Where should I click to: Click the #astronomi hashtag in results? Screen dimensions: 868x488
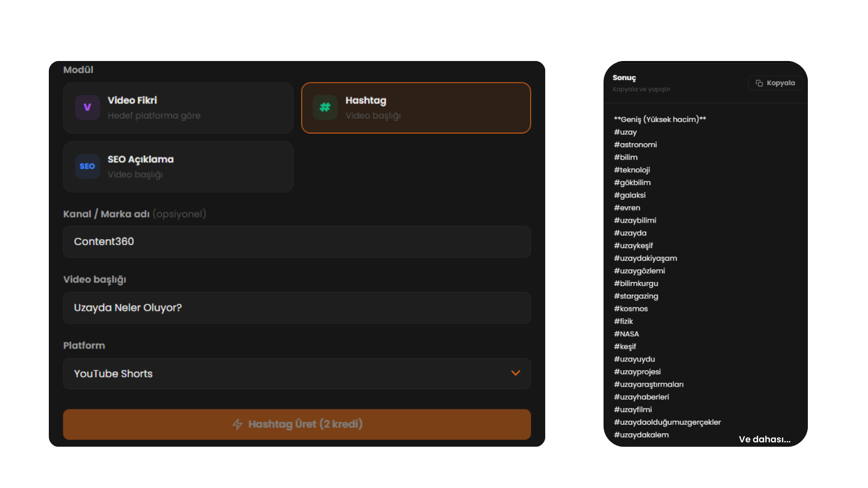pos(635,145)
